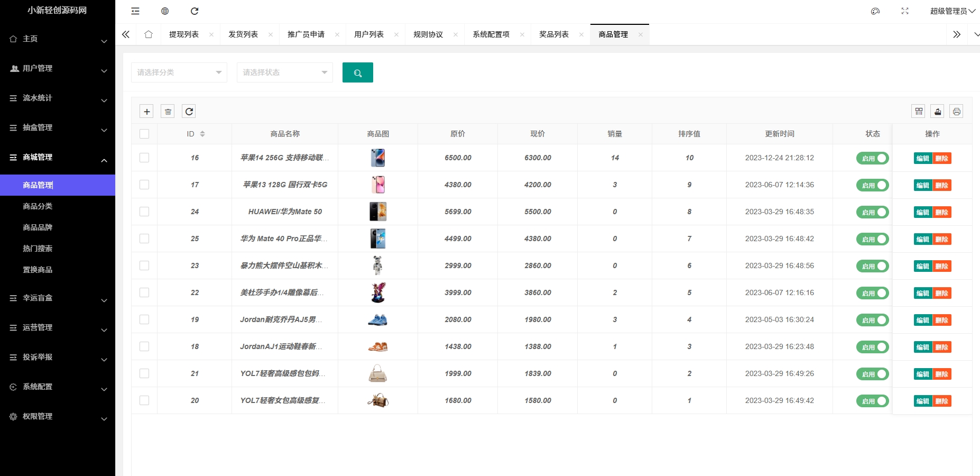Image resolution: width=980 pixels, height=476 pixels.
Task: Close the 发货列表 tab
Action: click(x=271, y=34)
